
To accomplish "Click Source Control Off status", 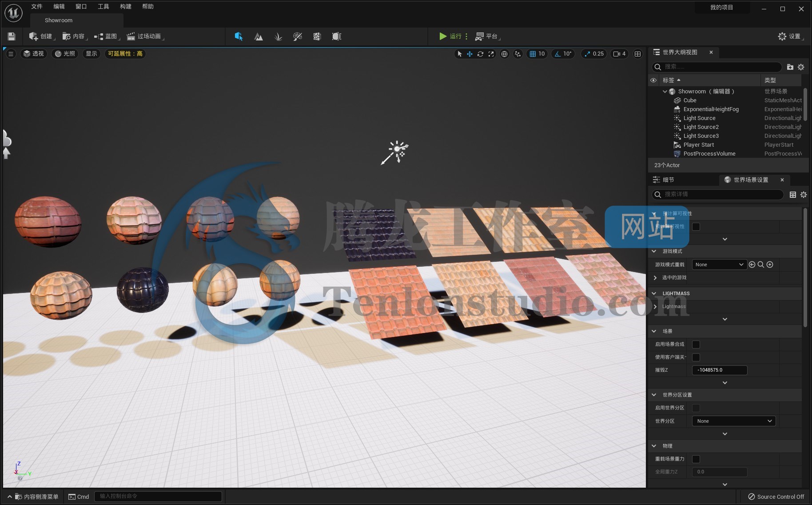I will point(776,497).
